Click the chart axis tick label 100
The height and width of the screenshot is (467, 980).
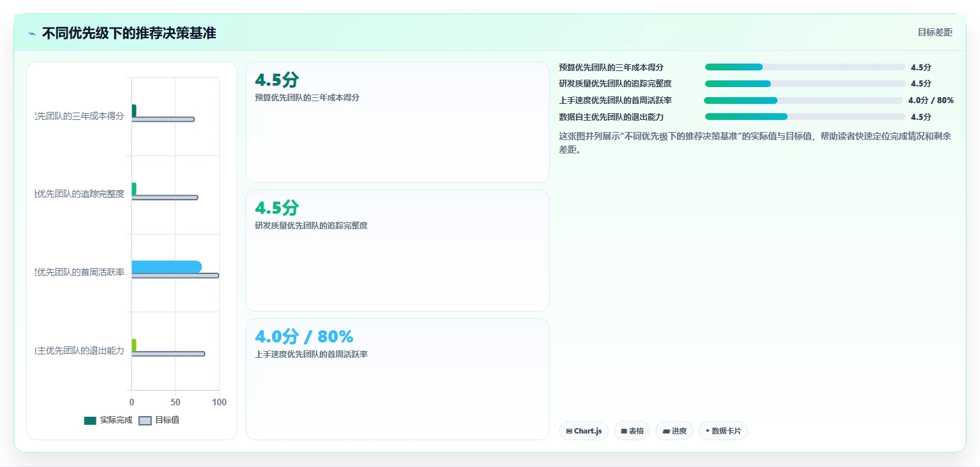click(x=219, y=402)
